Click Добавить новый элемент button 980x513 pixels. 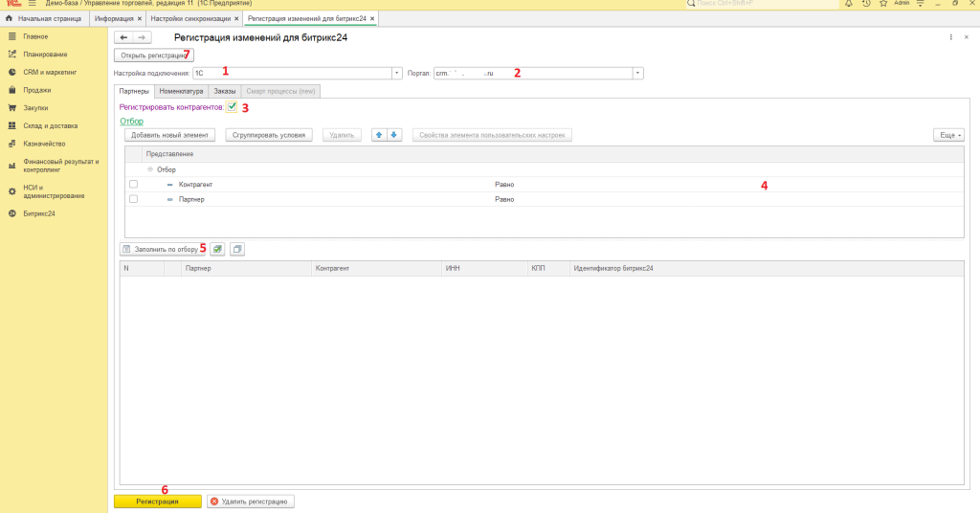tap(169, 135)
